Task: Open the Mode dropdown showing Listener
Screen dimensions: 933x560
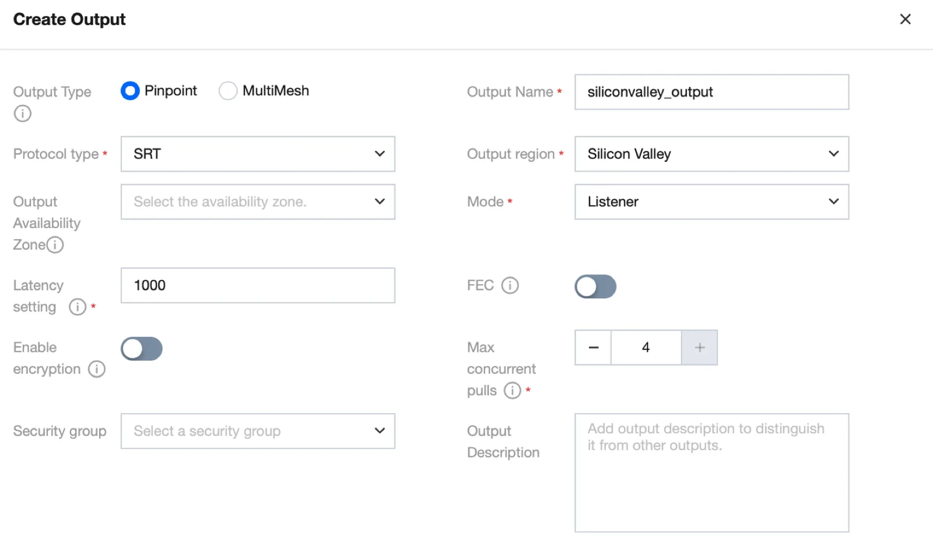Action: pyautogui.click(x=711, y=202)
